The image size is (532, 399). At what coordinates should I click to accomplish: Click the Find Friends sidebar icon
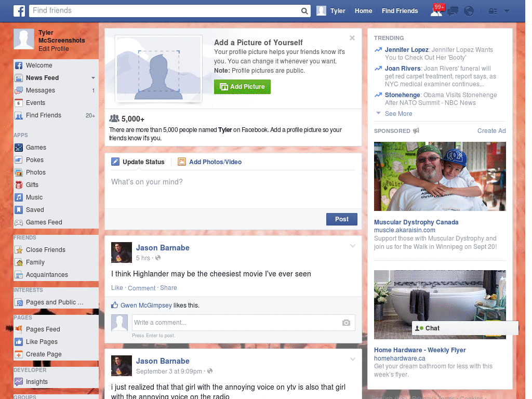(19, 115)
